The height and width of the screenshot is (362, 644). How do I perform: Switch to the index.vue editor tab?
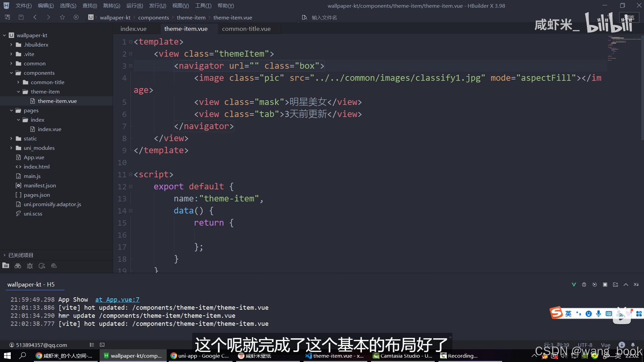[x=133, y=29]
